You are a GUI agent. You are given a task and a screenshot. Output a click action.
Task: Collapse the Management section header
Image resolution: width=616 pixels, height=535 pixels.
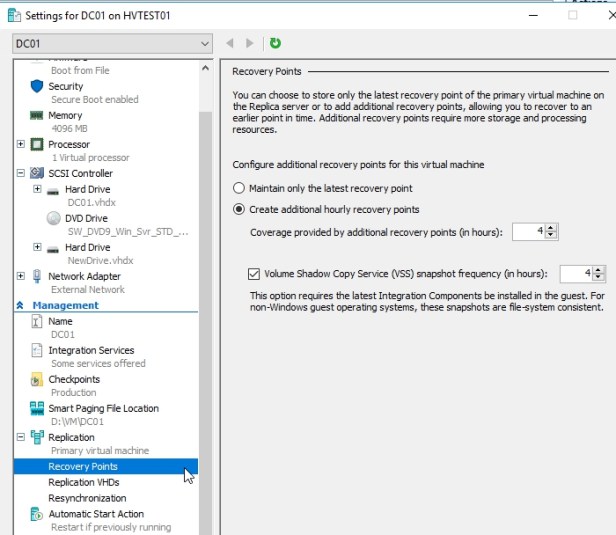click(21, 305)
